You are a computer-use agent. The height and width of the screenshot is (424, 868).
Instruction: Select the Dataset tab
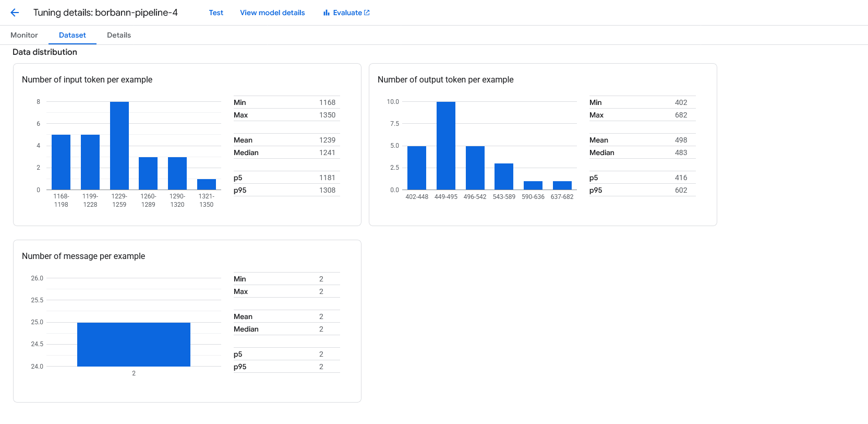[72, 35]
